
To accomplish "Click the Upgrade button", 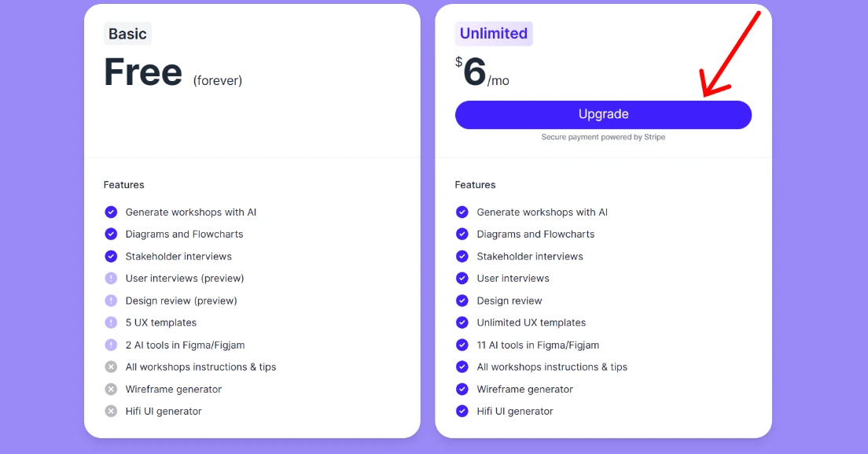I will [603, 115].
